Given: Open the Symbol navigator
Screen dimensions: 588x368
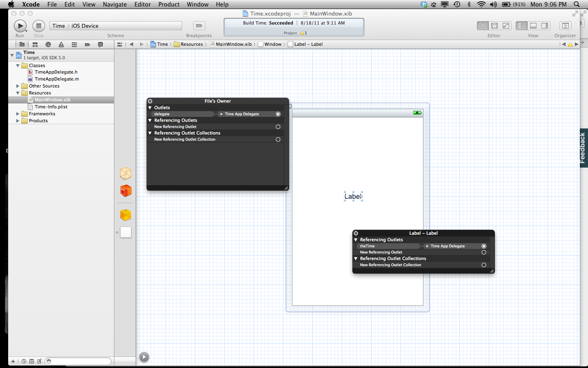Looking at the screenshot, I should (35, 44).
